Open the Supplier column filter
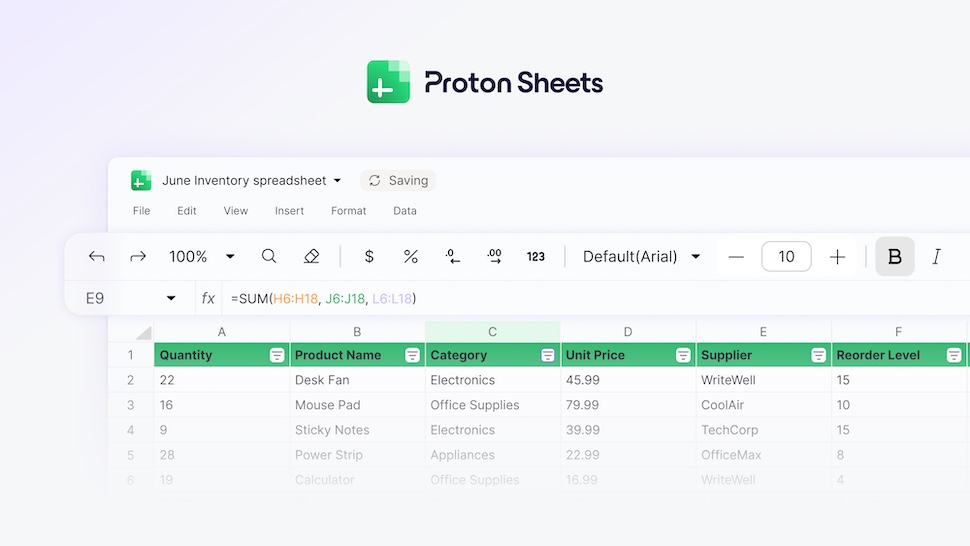 point(818,355)
